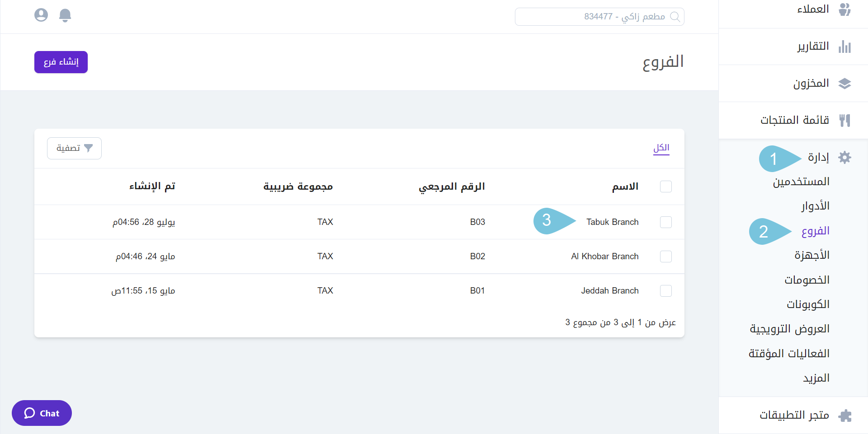Click the إنشاء فرع create branch button
Viewport: 868px width, 434px height.
61,62
